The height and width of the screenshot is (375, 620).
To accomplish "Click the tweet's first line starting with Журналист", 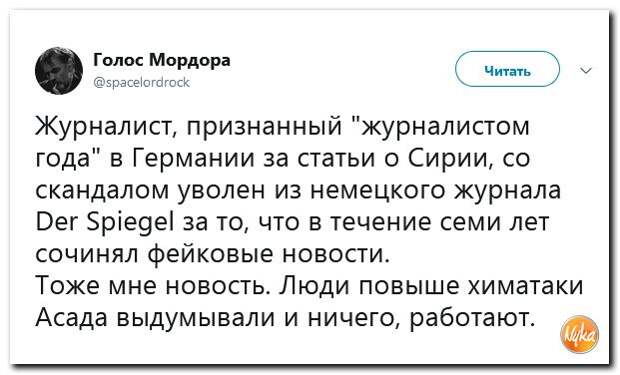I will [282, 127].
